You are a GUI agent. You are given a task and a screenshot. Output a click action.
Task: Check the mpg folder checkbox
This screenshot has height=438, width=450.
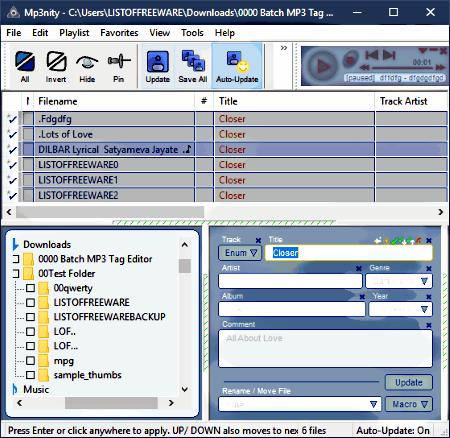point(30,361)
